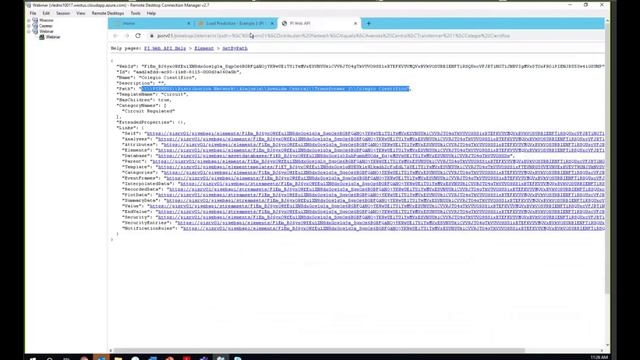
Task: Click the "HasChildren" true line
Action: click(144, 100)
